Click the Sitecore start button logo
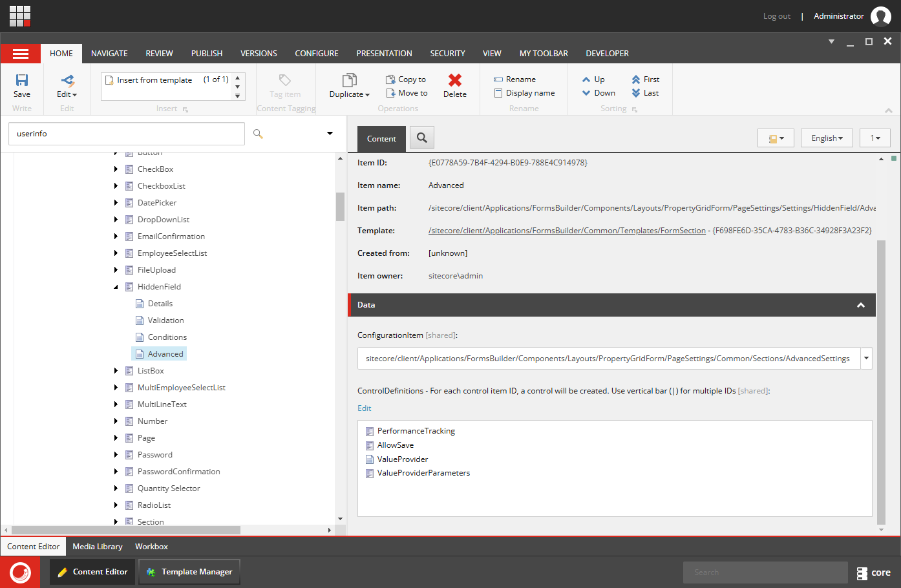Viewport: 901px width, 588px height. pyautogui.click(x=20, y=572)
